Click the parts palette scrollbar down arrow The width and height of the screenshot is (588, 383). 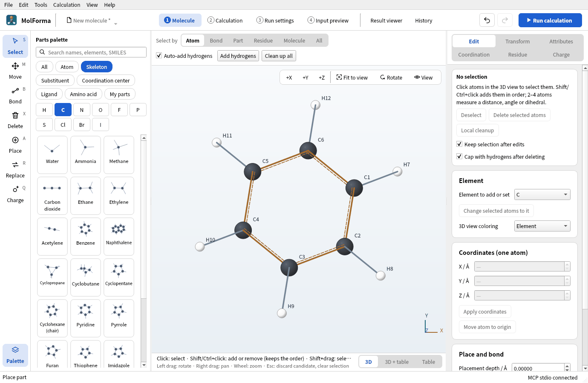pyautogui.click(x=144, y=365)
